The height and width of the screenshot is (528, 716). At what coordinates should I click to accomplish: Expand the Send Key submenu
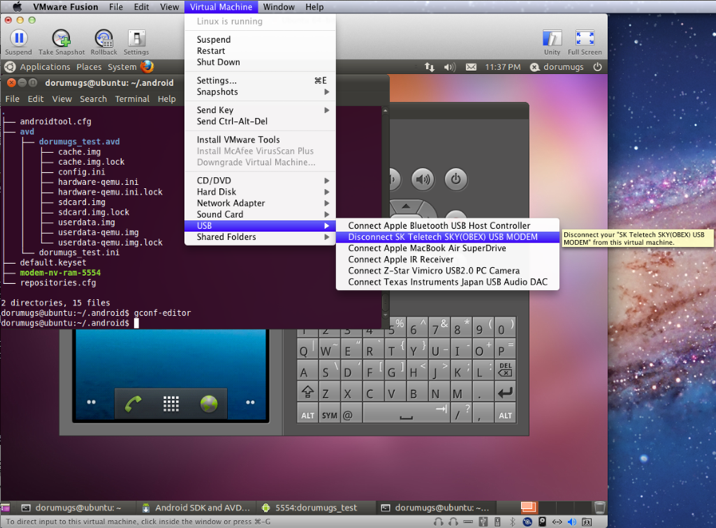click(x=260, y=110)
